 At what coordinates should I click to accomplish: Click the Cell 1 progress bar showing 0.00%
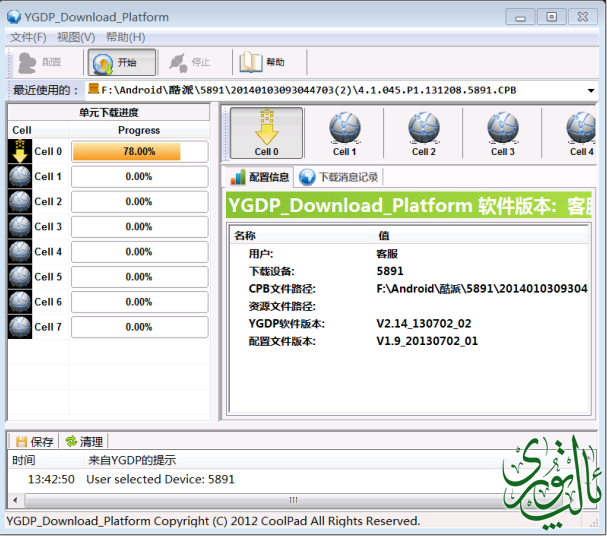pos(140,176)
